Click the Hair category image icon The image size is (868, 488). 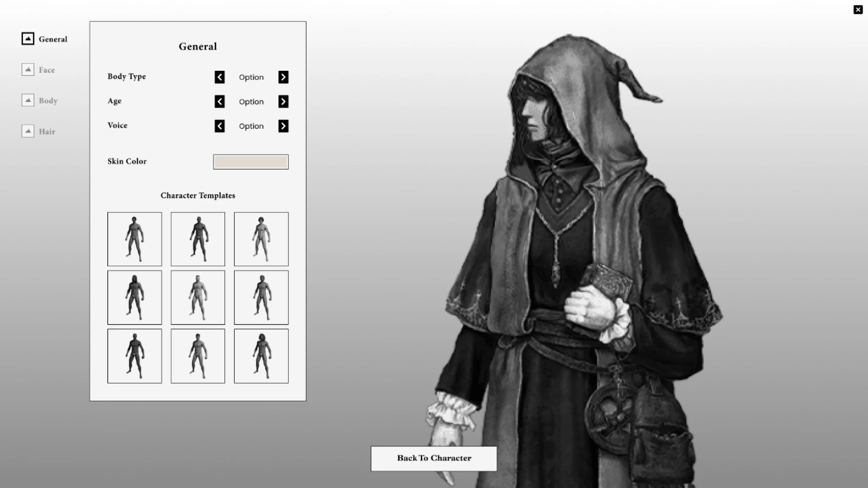point(28,131)
